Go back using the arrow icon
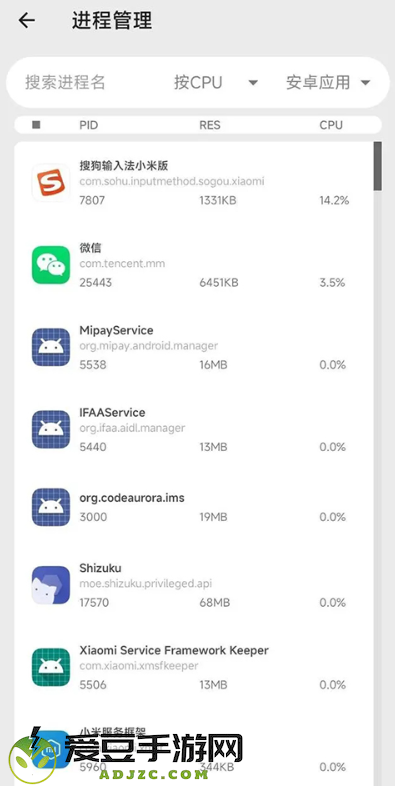 27,21
